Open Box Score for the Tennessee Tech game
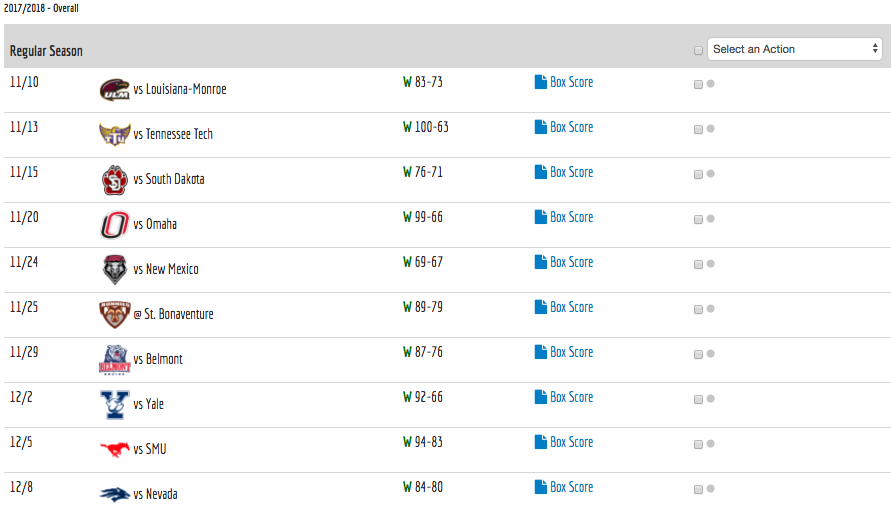 [571, 127]
